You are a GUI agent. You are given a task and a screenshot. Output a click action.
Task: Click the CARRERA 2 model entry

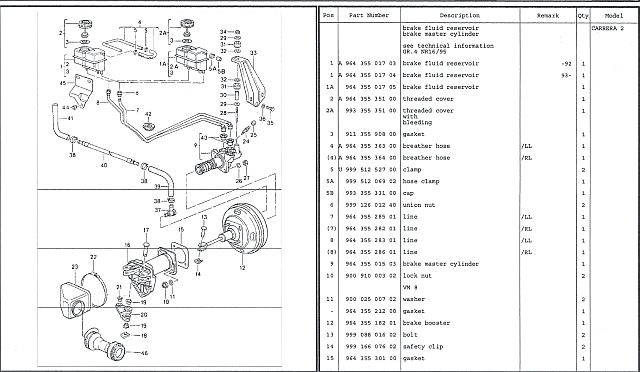point(607,28)
